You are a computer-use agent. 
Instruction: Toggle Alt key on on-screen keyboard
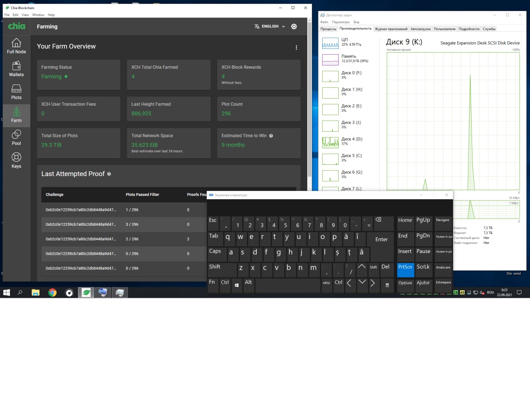(248, 285)
